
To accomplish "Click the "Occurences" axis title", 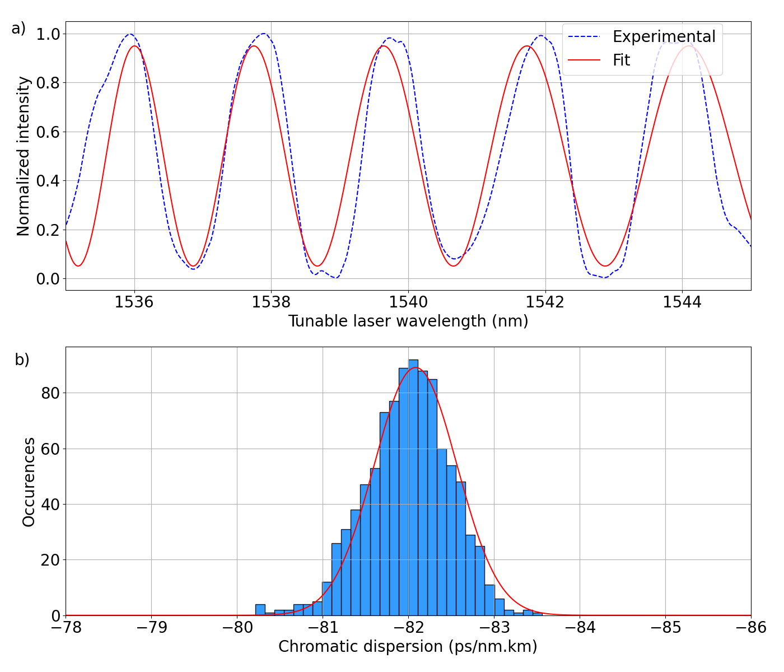I will (29, 482).
